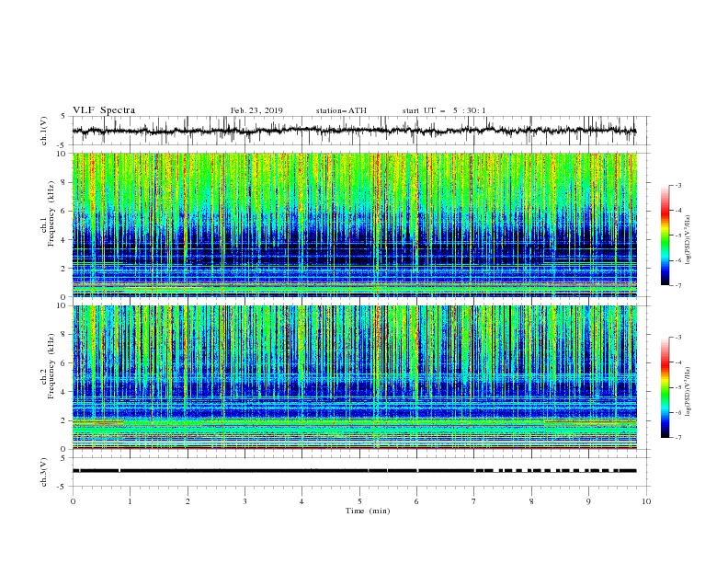Click the '2' tick on ch.2 frequency axis
Image resolution: width=728 pixels, height=563 pixels.
(64, 420)
